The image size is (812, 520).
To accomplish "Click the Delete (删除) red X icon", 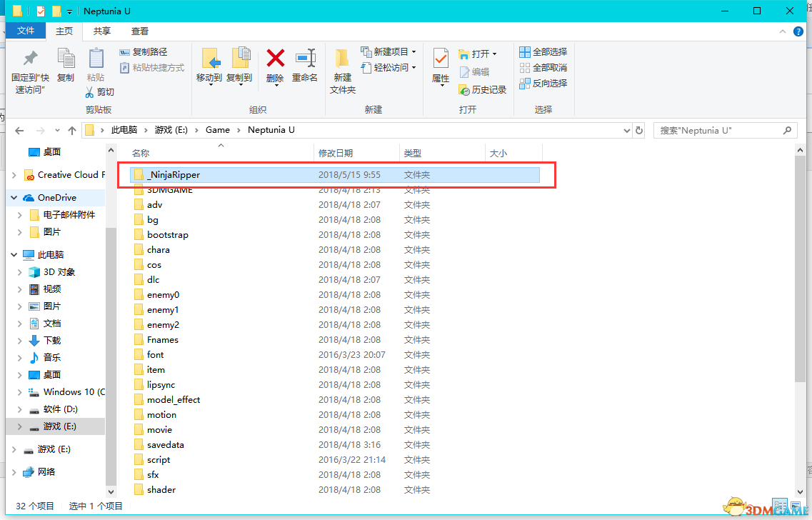I will (x=275, y=60).
